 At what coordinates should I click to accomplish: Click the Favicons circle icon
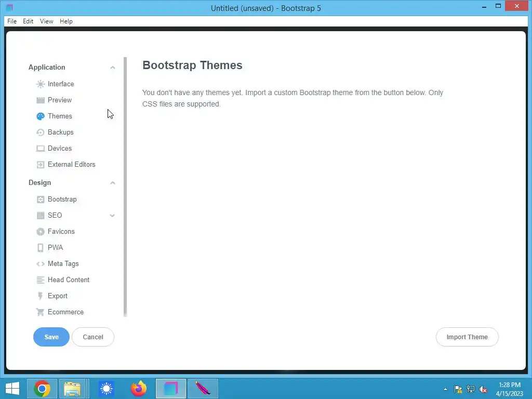(41, 232)
